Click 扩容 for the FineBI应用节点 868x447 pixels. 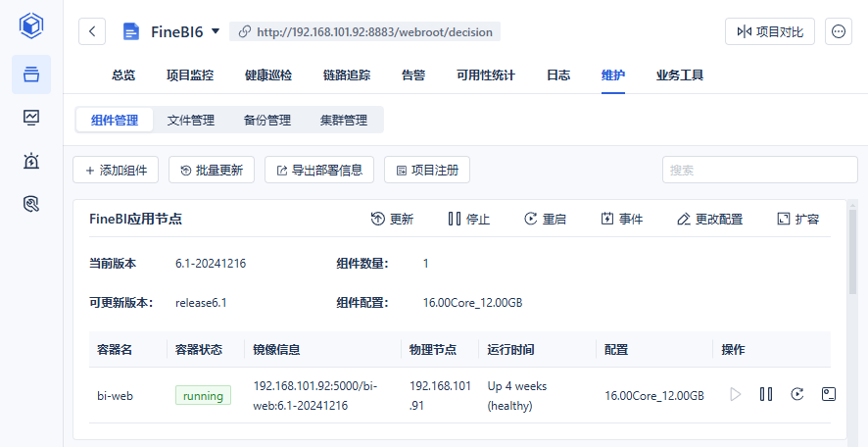[x=798, y=220]
